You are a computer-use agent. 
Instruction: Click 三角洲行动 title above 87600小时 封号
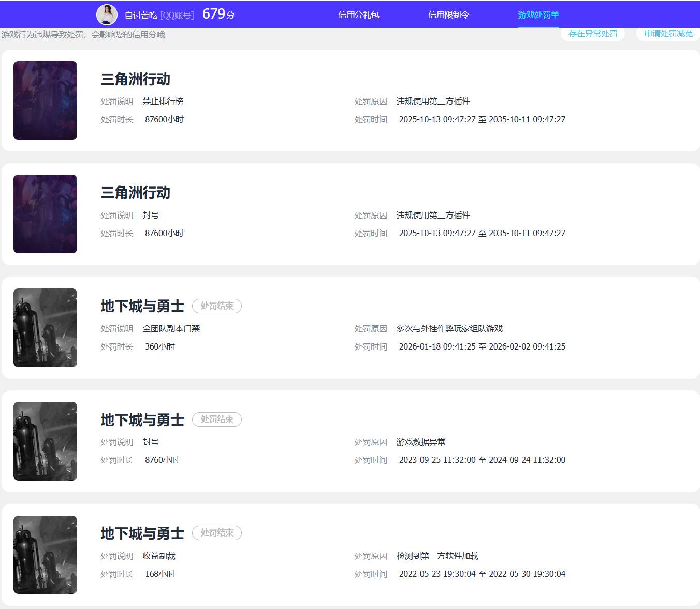point(135,193)
